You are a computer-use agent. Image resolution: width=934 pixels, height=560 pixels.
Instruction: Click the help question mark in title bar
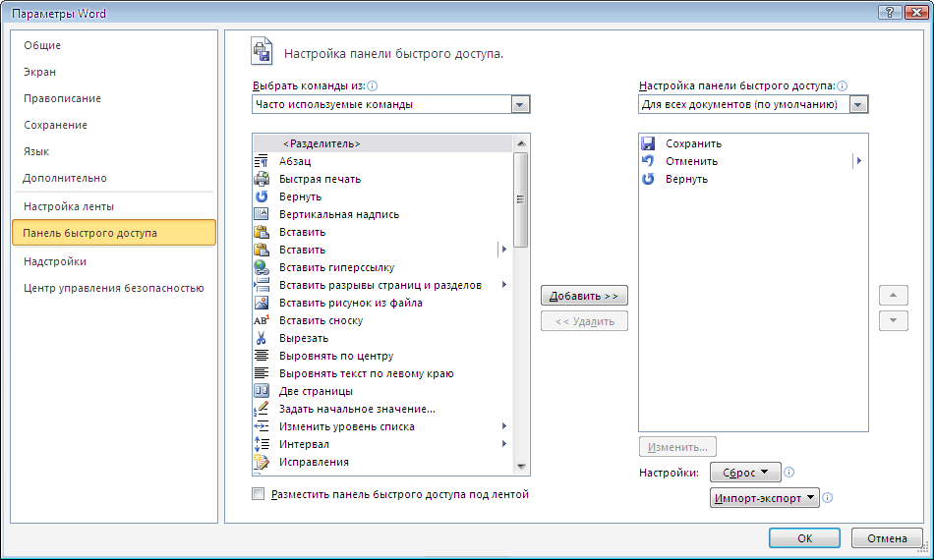[890, 13]
